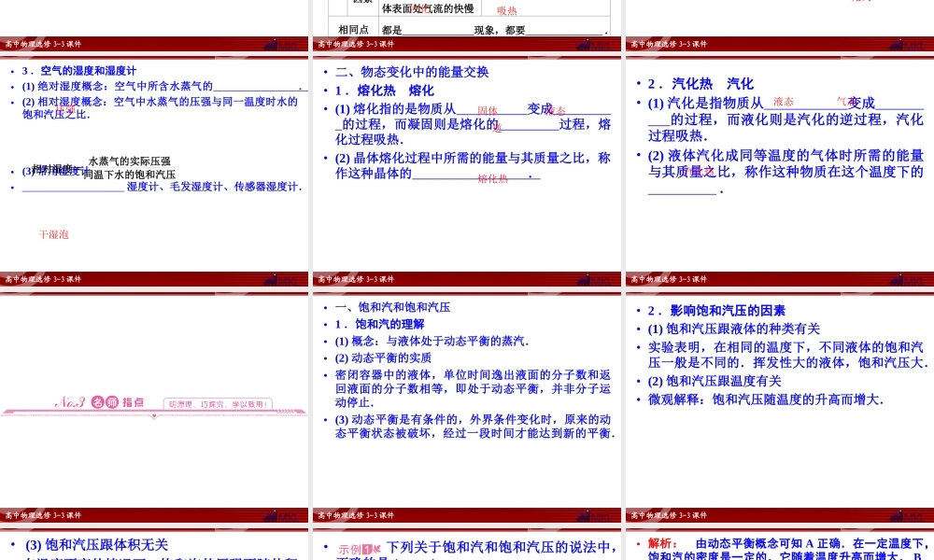Click the 师 badge in the 名师指点 banner
This screenshot has width=934, height=560.
(x=112, y=404)
